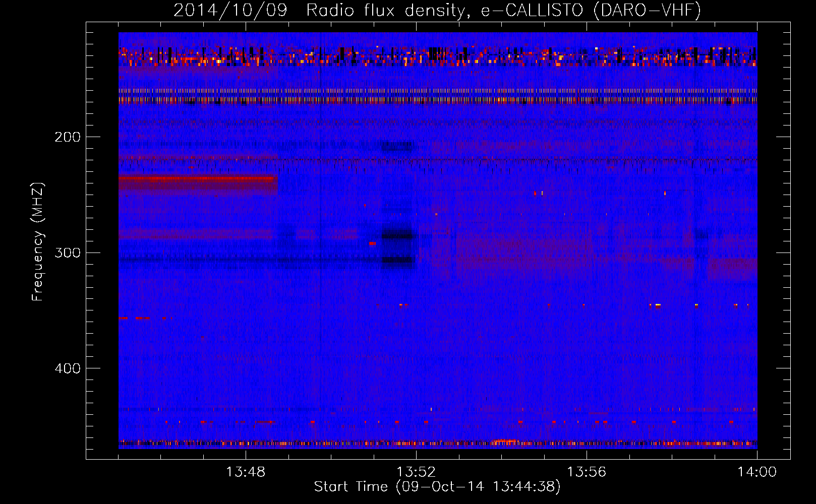Click the 13:48 time tick label

point(246,472)
